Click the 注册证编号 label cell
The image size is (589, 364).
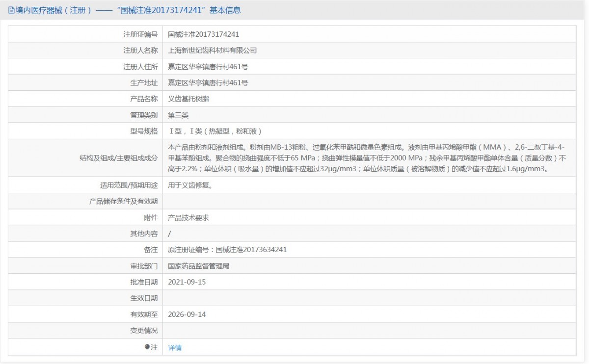[140, 34]
